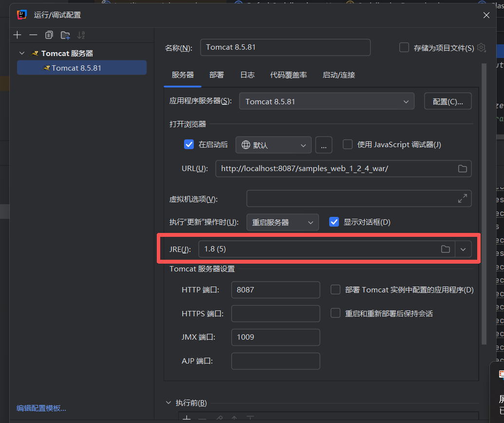The width and height of the screenshot is (504, 423).
Task: Open the application server Tomcat 8.5.81 dropdown
Action: [x=326, y=101]
